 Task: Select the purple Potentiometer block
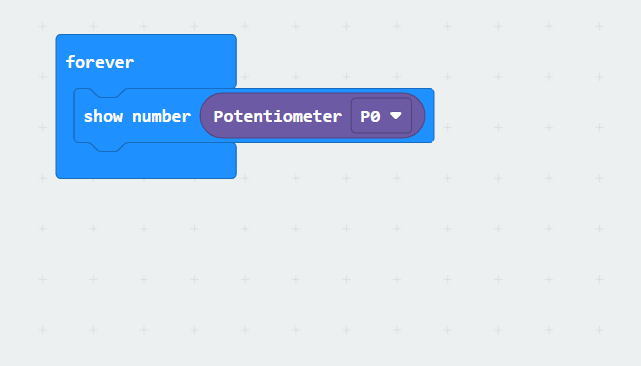point(312,116)
